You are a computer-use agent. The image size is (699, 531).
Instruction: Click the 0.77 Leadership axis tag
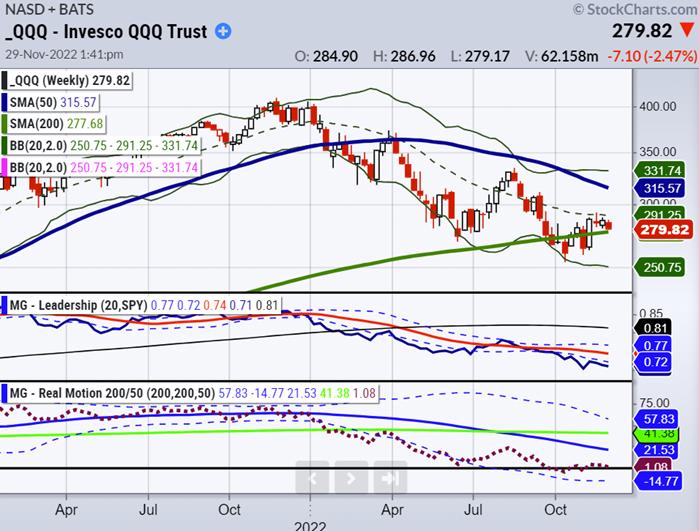point(653,345)
